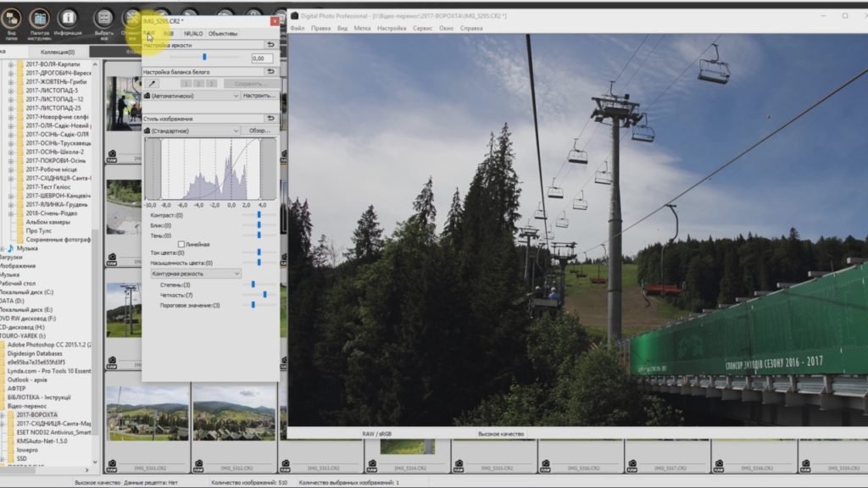868x488 pixels.
Task: Select the Локальный диск (C:) tree item
Action: coord(26,292)
